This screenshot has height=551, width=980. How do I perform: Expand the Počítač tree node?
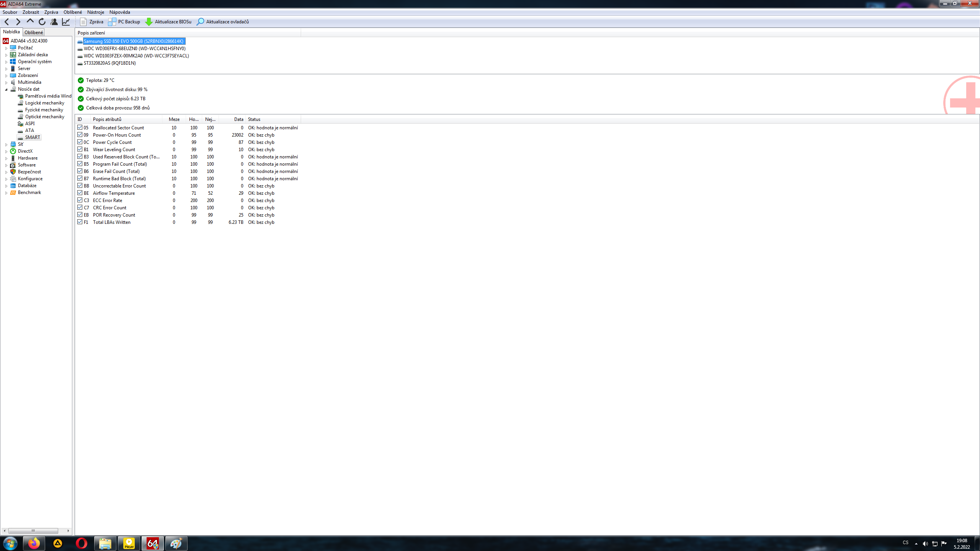[x=6, y=48]
